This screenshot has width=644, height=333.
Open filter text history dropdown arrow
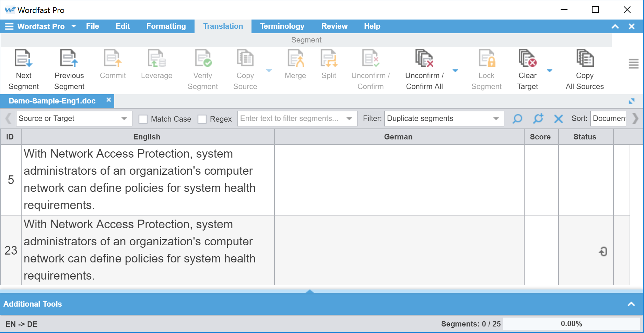[349, 119]
